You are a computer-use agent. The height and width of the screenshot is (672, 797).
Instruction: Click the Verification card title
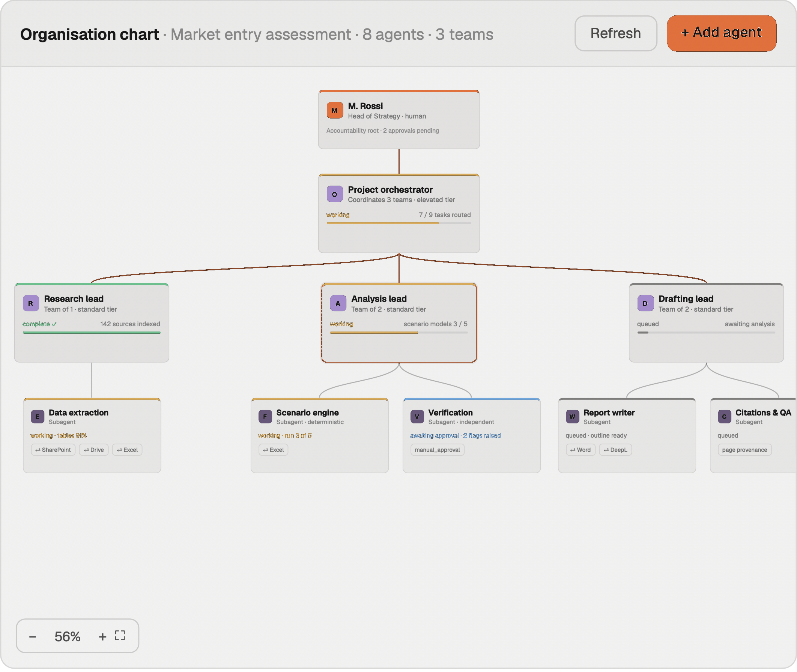click(x=451, y=412)
